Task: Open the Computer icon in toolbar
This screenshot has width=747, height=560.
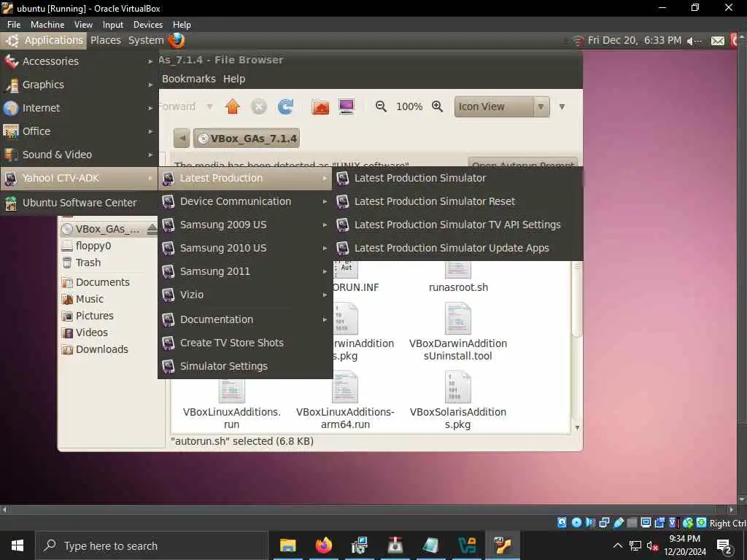Action: (347, 106)
